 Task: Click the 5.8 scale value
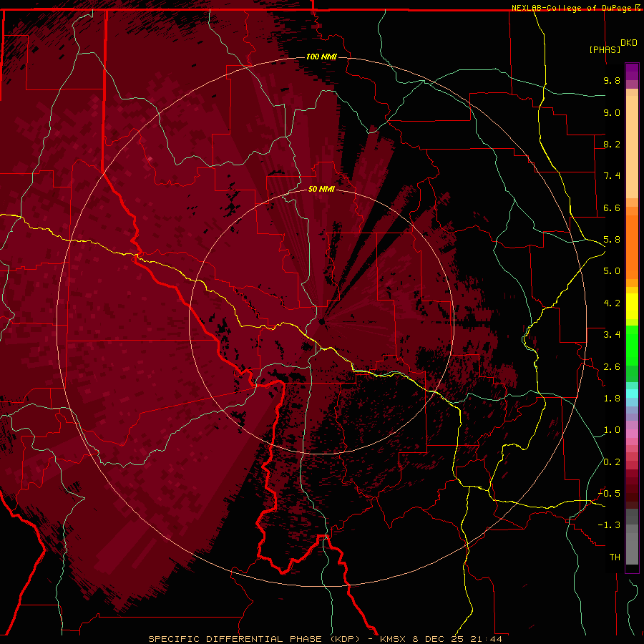[x=612, y=240]
